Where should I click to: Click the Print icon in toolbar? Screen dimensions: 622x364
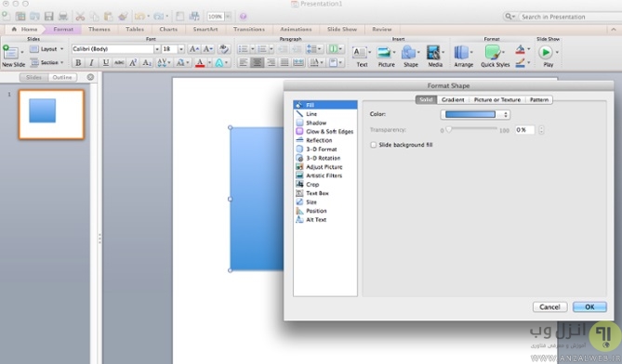tap(63, 16)
